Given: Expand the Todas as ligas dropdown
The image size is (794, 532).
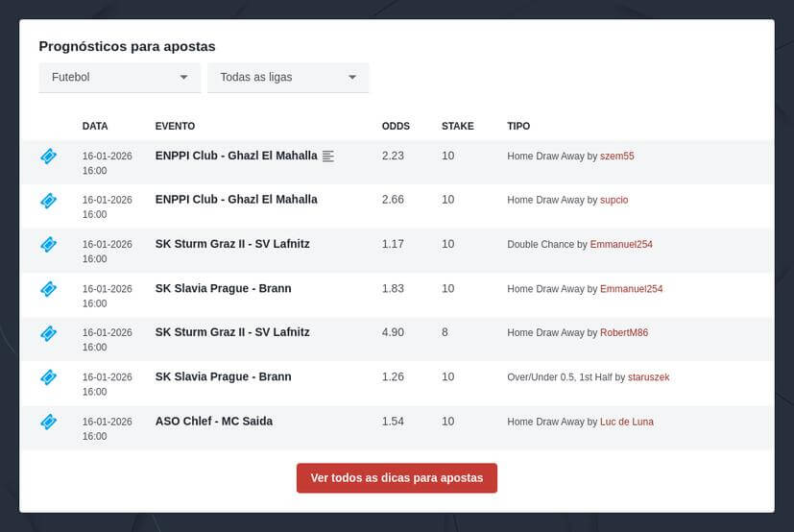Looking at the screenshot, I should click(288, 77).
